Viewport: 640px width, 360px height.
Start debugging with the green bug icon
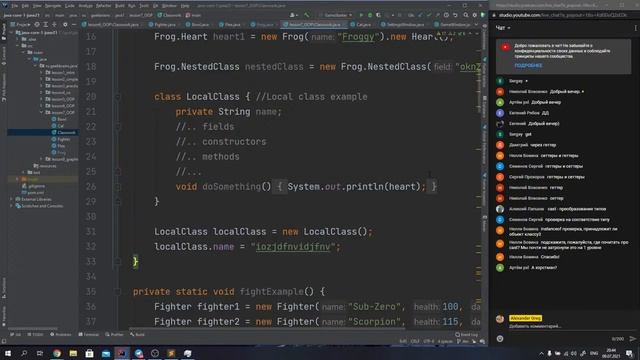click(370, 15)
